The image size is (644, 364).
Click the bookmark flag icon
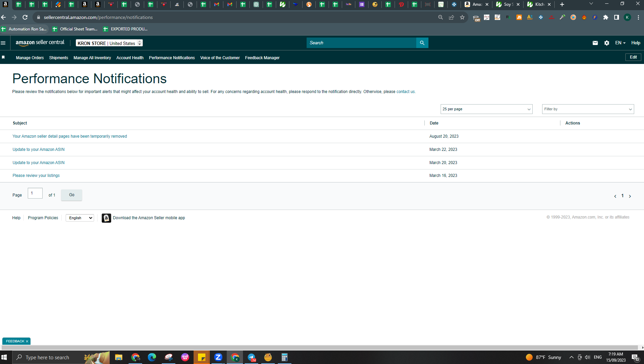pyautogui.click(x=3, y=58)
